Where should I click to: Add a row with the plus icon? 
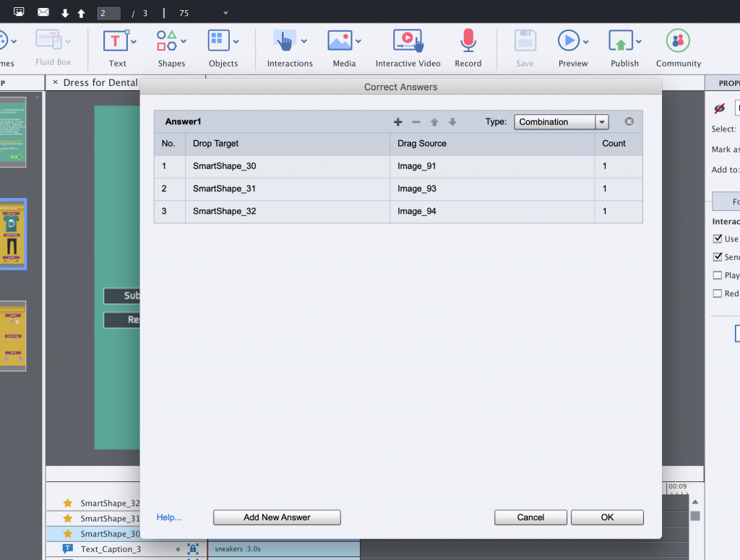click(397, 122)
